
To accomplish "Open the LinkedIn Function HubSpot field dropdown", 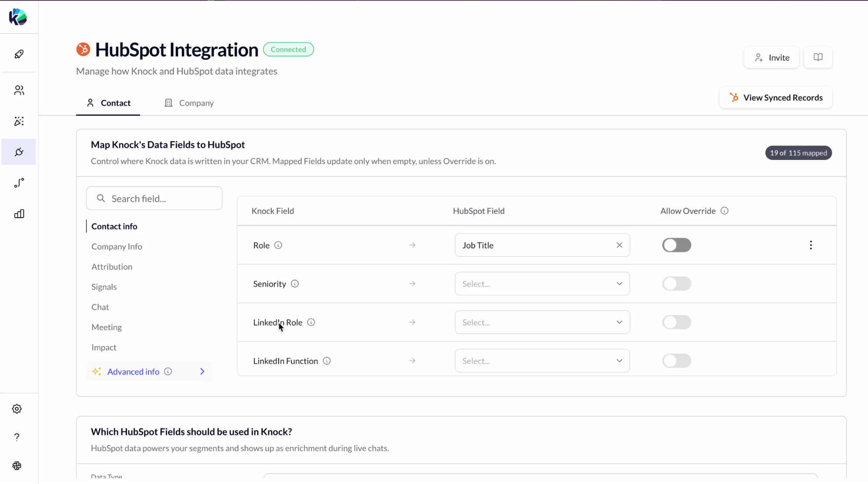I will coord(542,361).
